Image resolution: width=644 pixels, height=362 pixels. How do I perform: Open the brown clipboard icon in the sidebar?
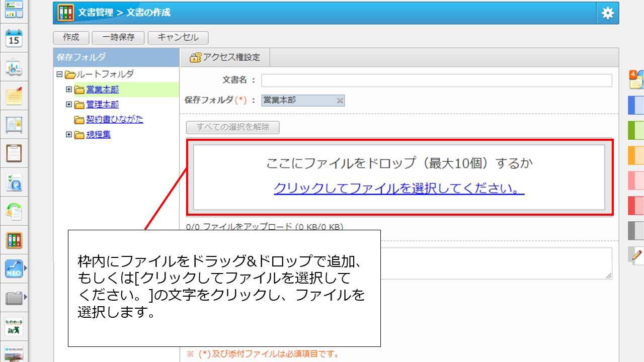click(x=14, y=153)
